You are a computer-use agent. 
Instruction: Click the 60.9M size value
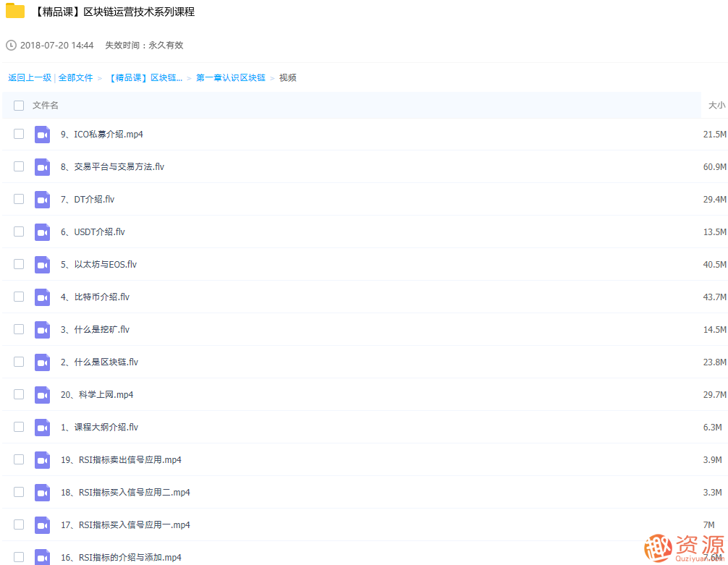(714, 166)
